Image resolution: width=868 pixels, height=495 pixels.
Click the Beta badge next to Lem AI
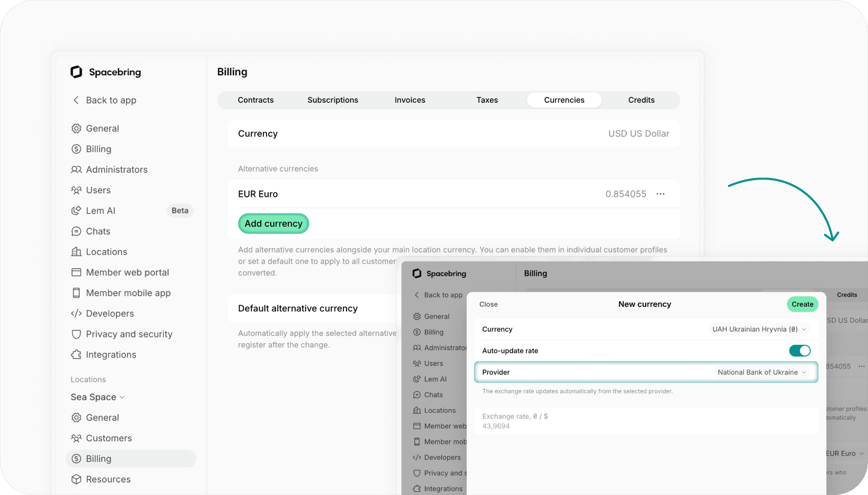tap(180, 211)
